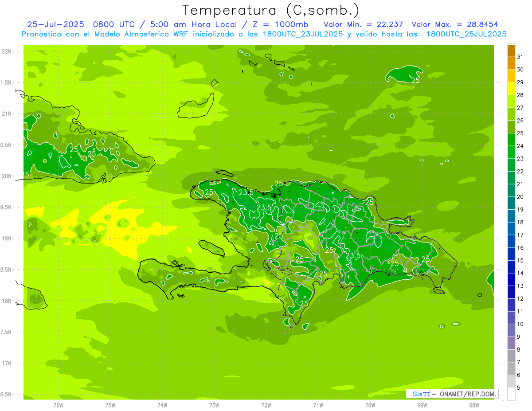
Task: Click the colorbar label "11"
Action: pos(520,311)
